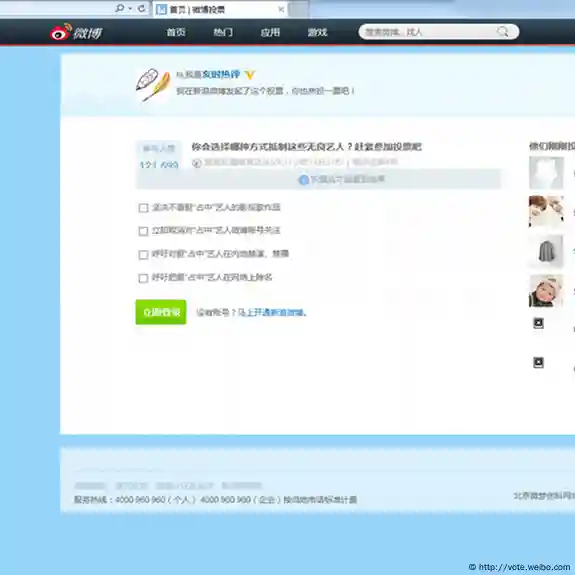The height and width of the screenshot is (575, 575).
Task: Click the browser refresh icon
Action: coord(142,8)
